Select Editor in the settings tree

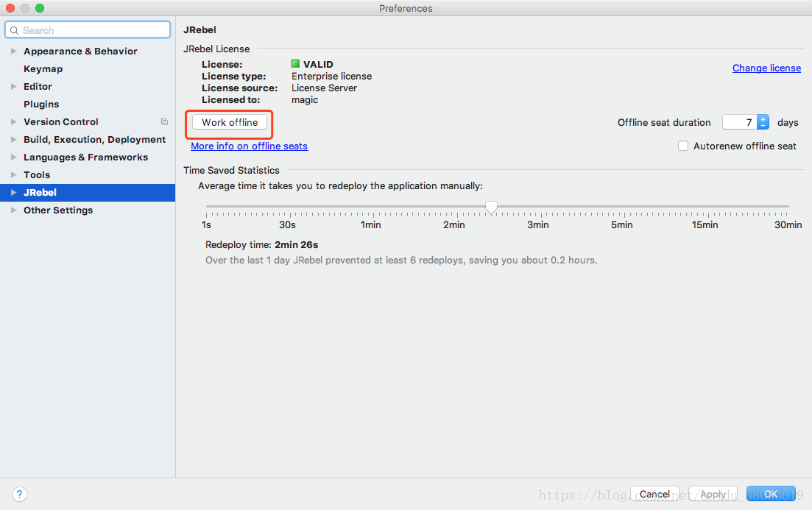click(38, 86)
